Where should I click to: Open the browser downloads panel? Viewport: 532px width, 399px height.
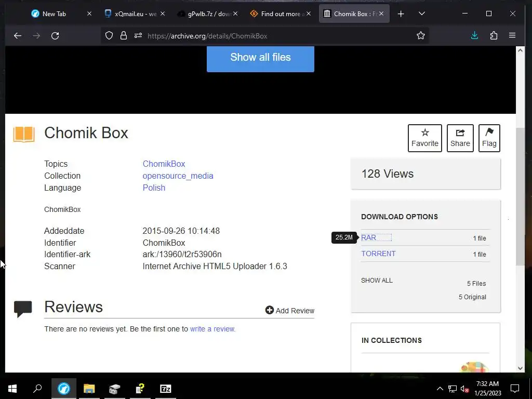(x=475, y=36)
